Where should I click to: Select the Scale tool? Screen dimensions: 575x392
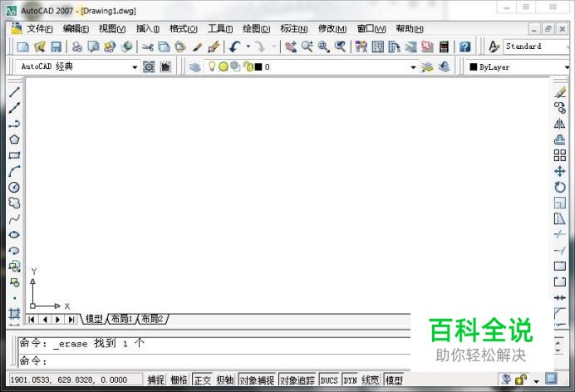(x=559, y=203)
